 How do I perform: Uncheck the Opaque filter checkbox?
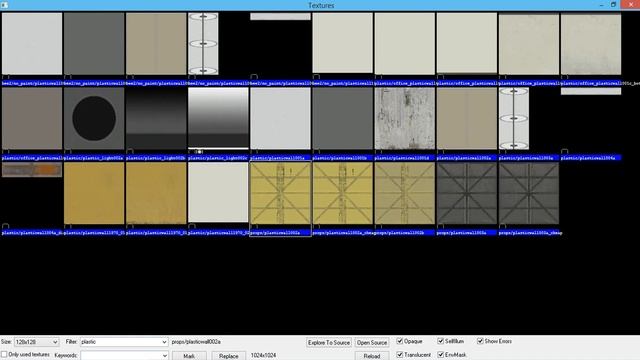[x=400, y=341]
